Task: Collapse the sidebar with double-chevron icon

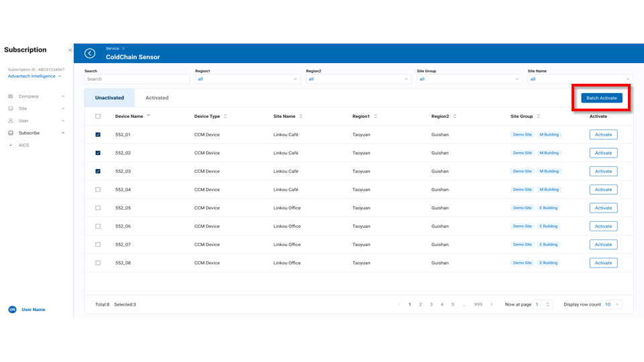Action: (x=70, y=50)
